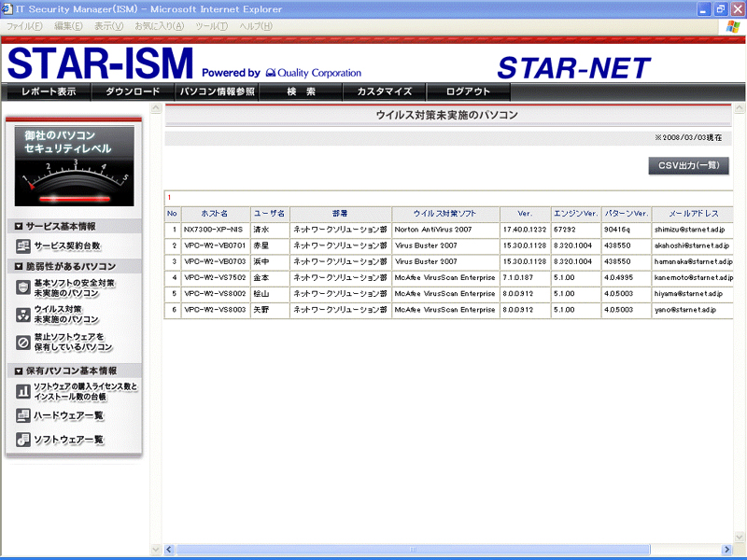Open the ファイル(F) menu
The image size is (747, 560).
point(24,26)
